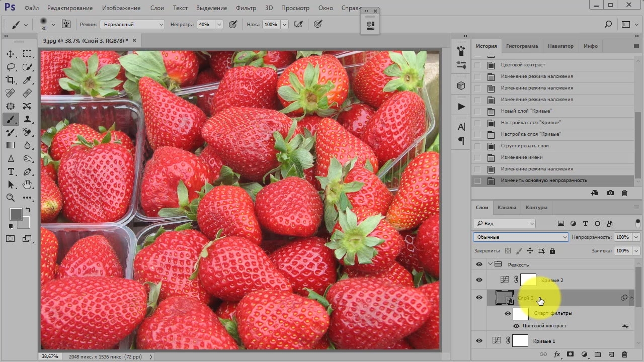Collapse smart filters of Слой 3
Screen dimensions: 644x362
[x=631, y=298]
